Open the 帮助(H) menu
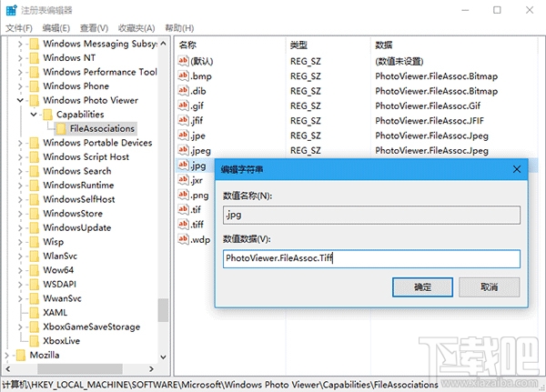 coord(179,28)
